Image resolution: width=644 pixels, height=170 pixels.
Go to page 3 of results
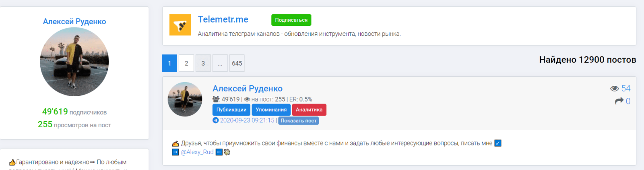click(203, 63)
